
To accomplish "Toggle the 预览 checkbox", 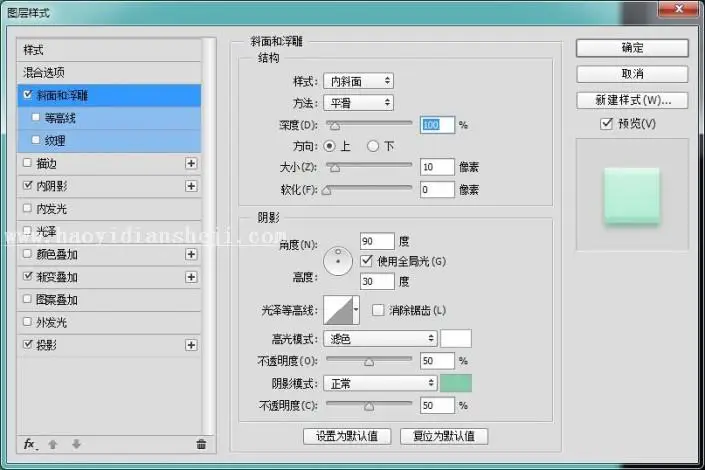I will point(607,123).
